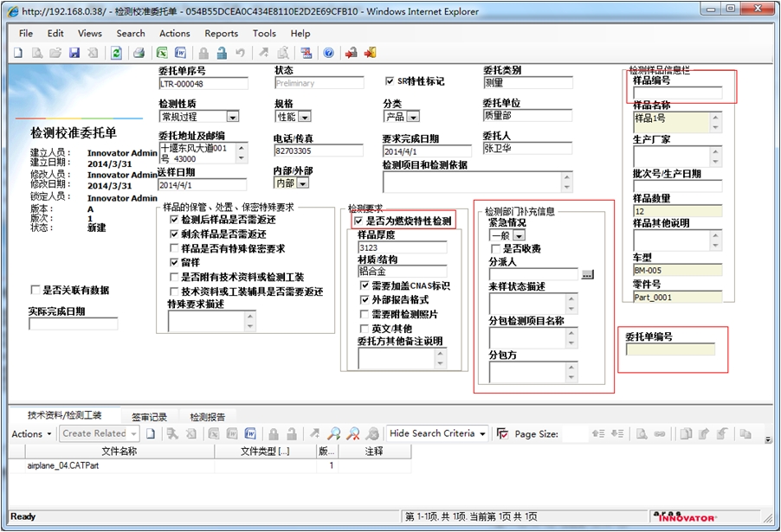Screen dimensions: 781x532
Task: Open the 紧急情况 dropdown showing 一般
Action: pyautogui.click(x=519, y=235)
